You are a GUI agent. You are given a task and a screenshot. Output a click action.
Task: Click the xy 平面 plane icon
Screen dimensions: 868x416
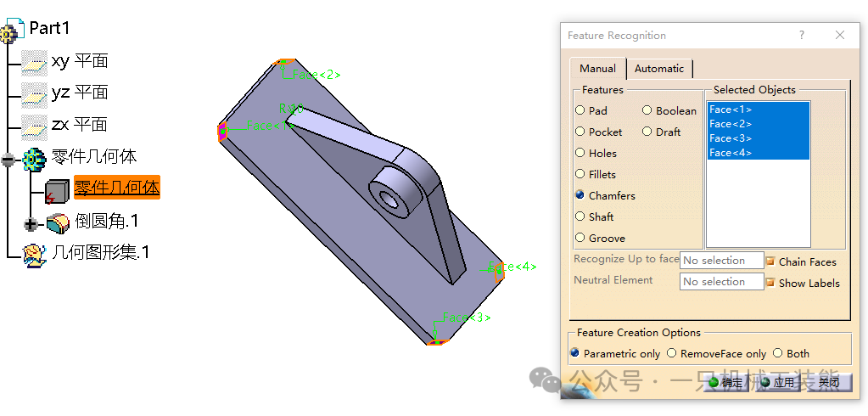coord(34,62)
